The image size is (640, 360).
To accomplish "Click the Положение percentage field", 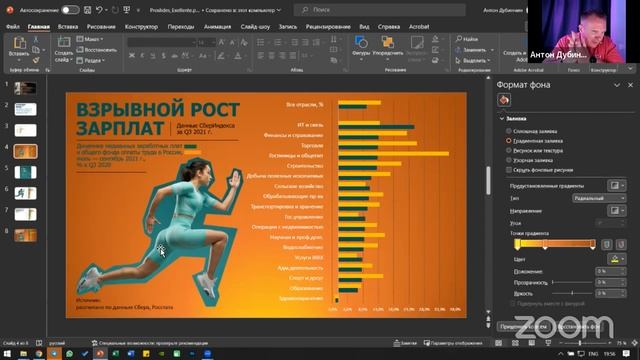I will [610, 271].
